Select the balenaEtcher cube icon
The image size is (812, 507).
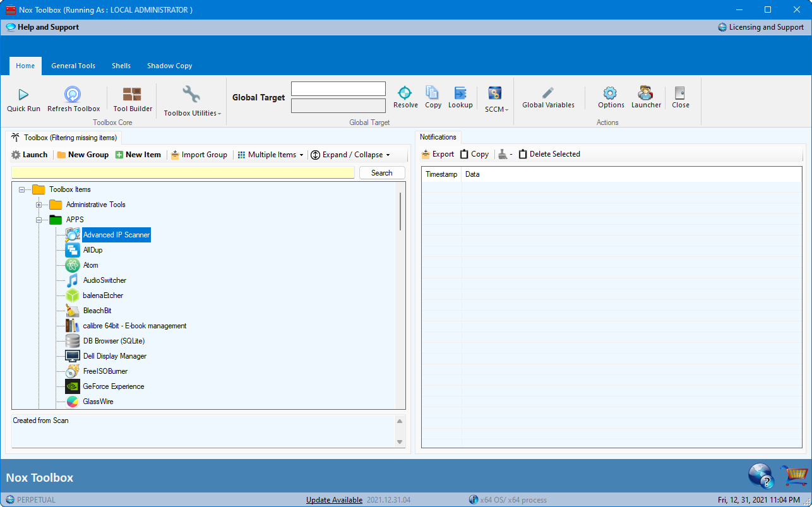(73, 295)
